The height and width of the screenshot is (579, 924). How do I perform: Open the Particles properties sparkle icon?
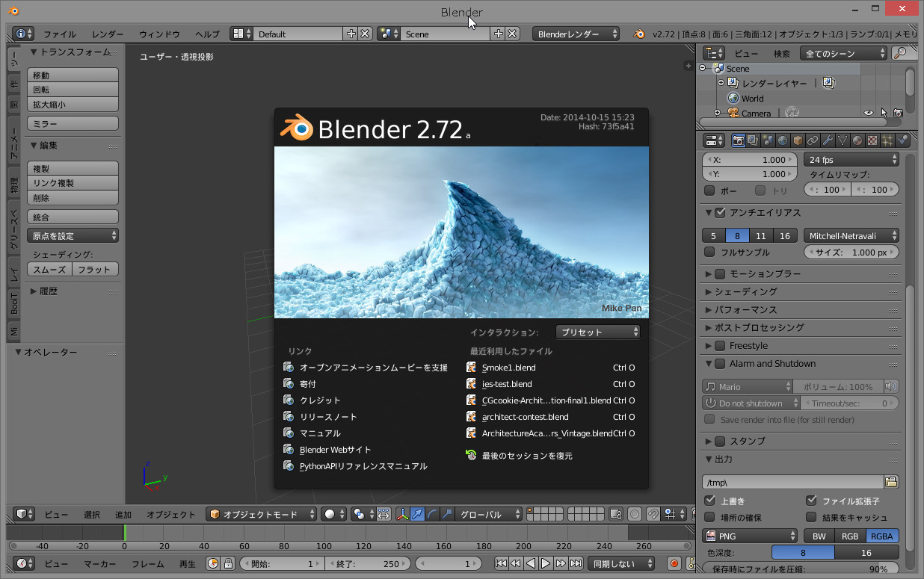(x=887, y=140)
